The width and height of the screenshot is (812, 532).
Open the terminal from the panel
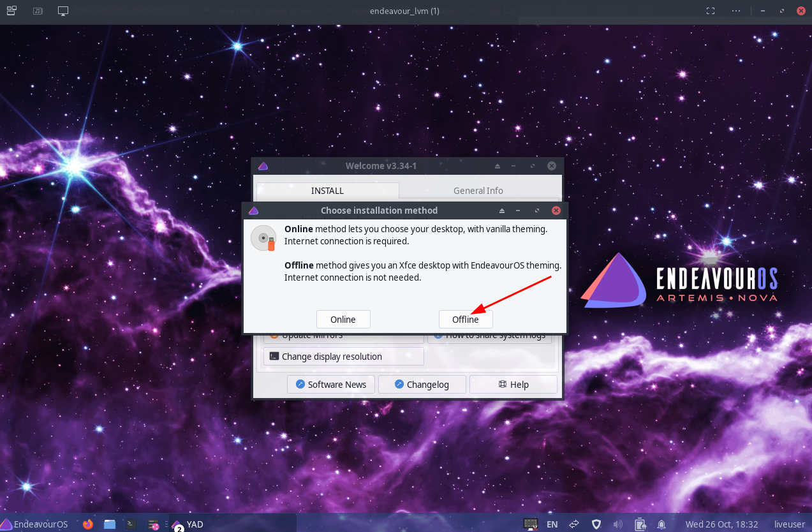click(x=131, y=524)
